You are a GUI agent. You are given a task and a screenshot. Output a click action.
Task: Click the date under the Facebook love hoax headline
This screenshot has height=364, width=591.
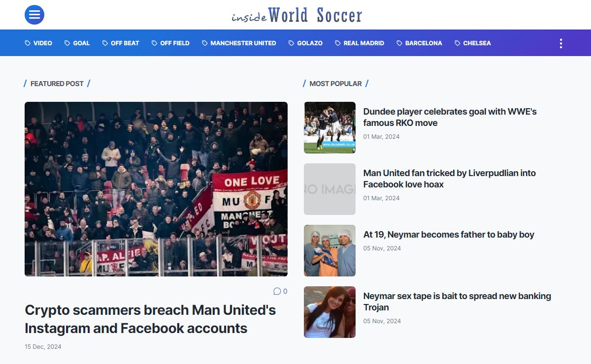(381, 198)
